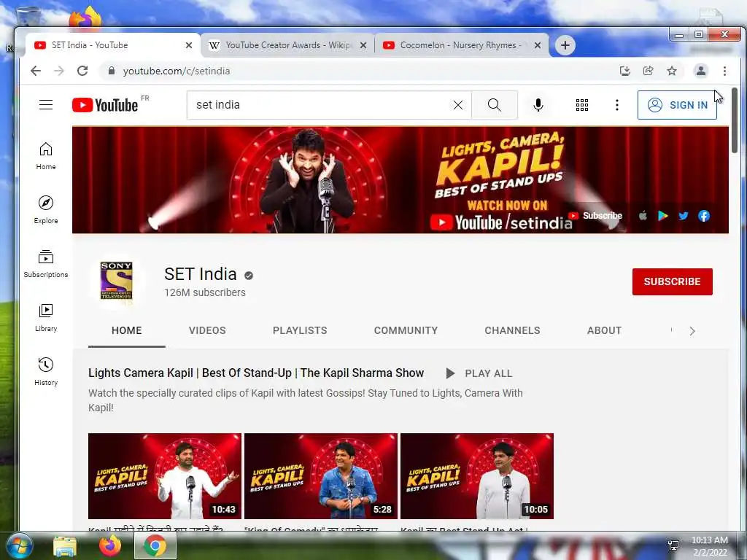Click the magnifier search button

tap(495, 105)
